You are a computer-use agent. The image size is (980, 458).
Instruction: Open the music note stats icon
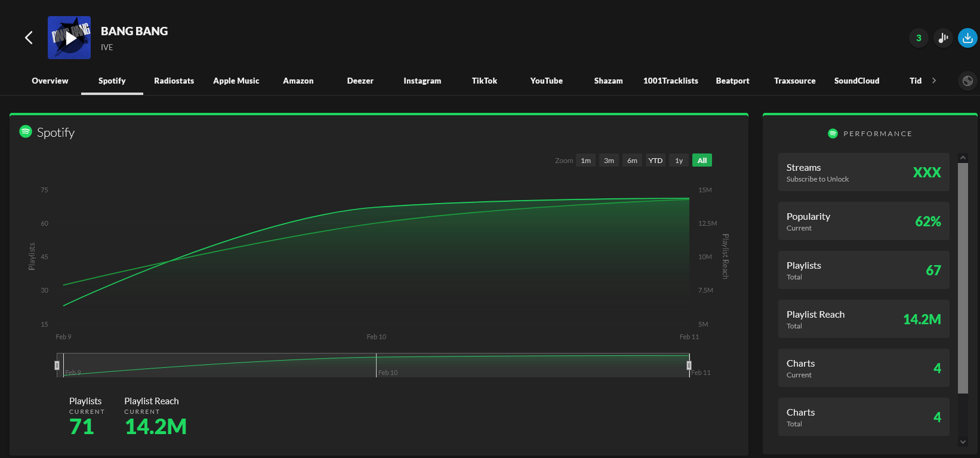[943, 38]
